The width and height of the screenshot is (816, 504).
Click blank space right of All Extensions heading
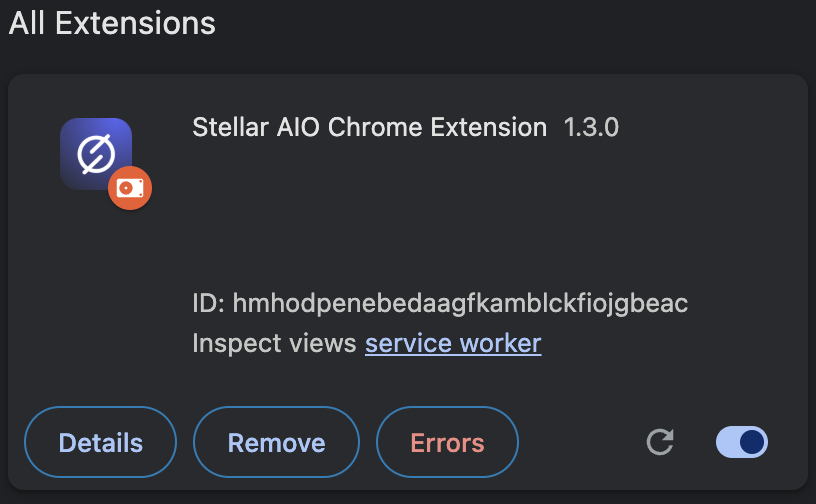500,23
